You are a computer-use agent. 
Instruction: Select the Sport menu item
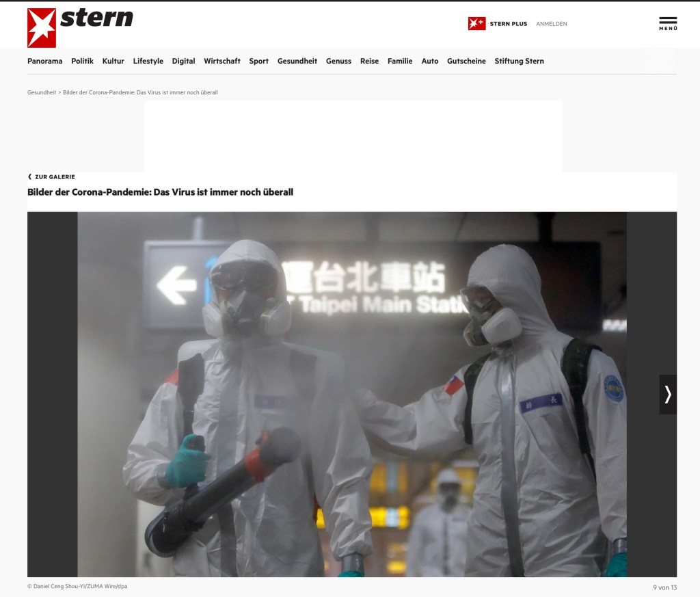[258, 62]
